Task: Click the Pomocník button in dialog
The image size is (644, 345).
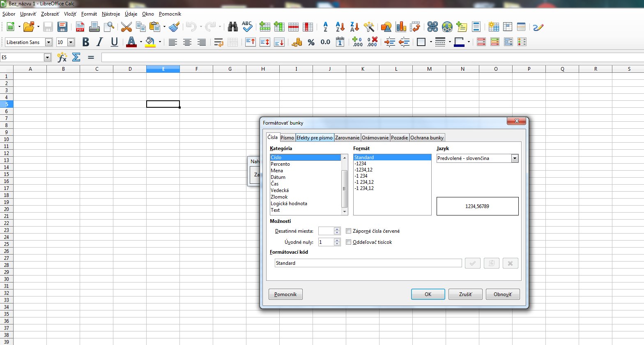Action: click(285, 294)
